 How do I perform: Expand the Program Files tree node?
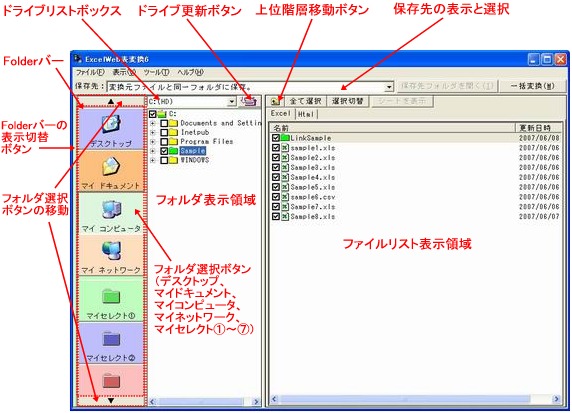(x=152, y=142)
